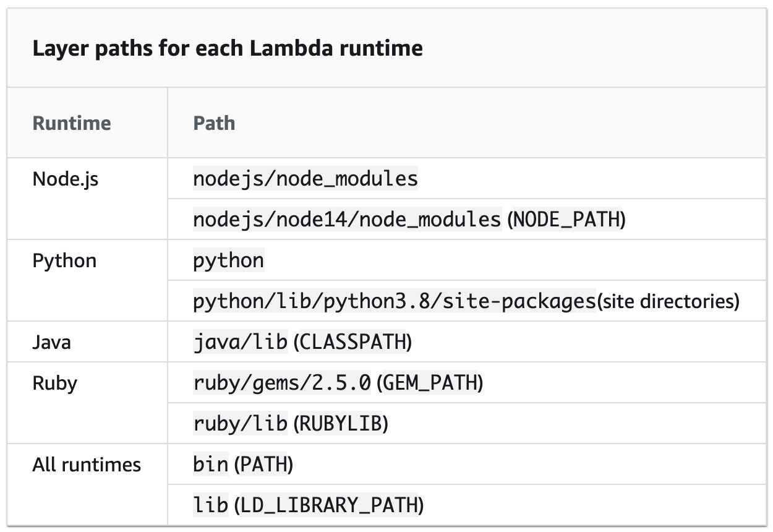Click the Runtime column header
Screen dimensions: 773x532
72,122
